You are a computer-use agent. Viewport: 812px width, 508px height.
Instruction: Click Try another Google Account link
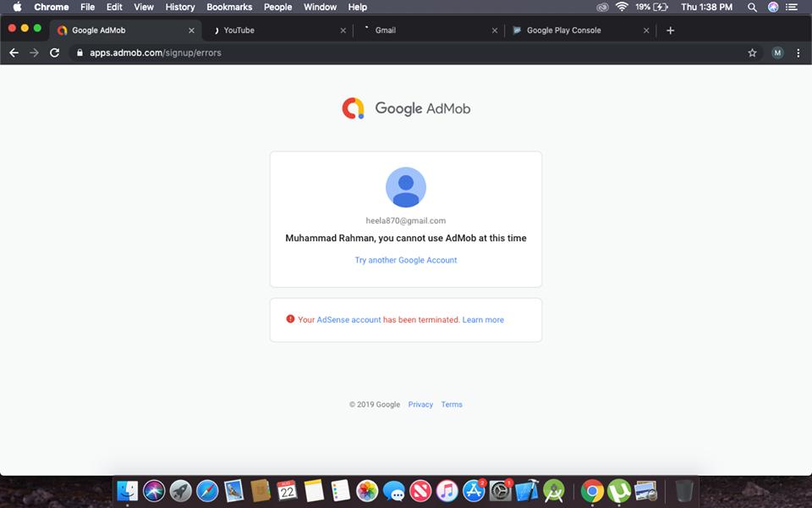[x=406, y=260]
